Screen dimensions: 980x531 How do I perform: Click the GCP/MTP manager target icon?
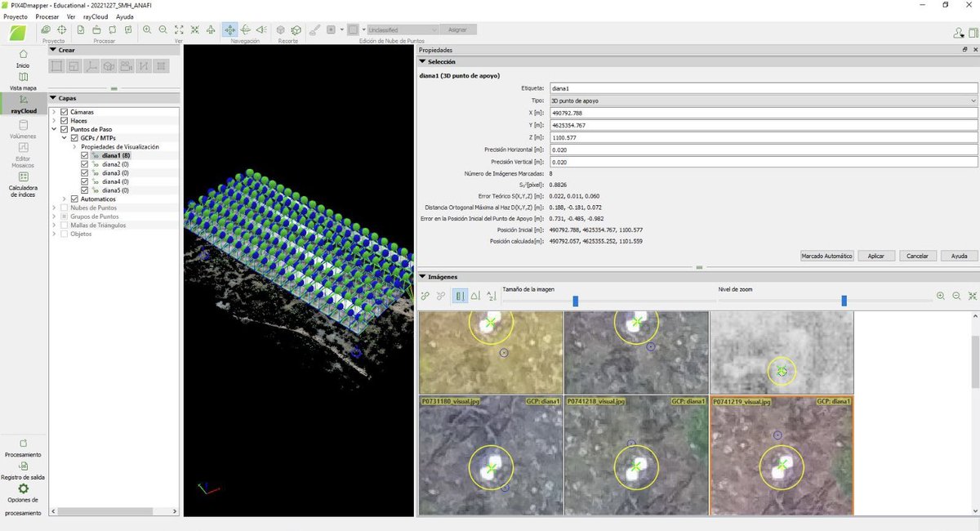point(61,29)
